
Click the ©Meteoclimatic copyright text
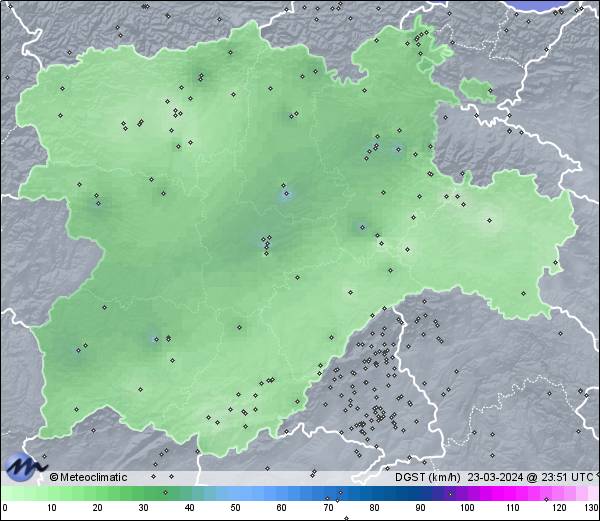click(88, 477)
